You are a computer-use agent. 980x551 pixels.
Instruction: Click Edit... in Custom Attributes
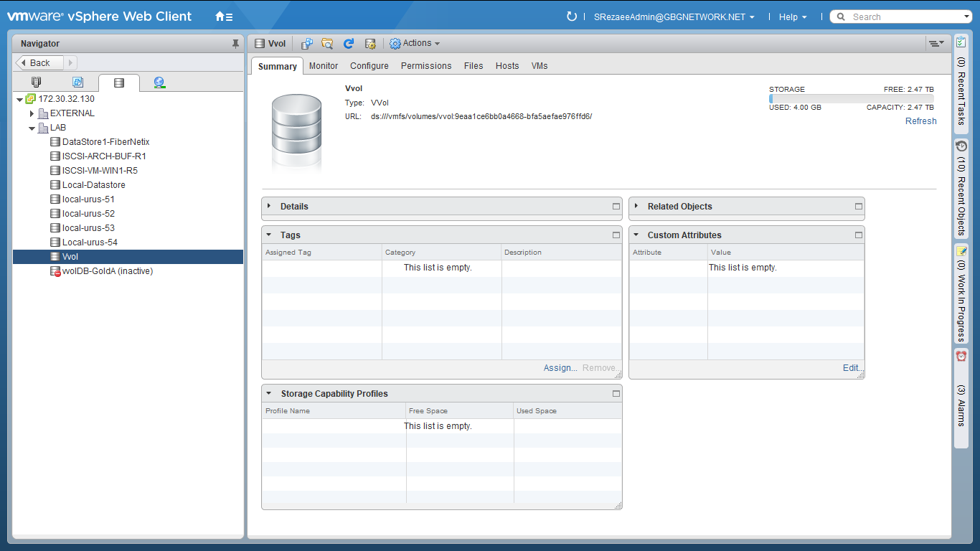coord(853,368)
